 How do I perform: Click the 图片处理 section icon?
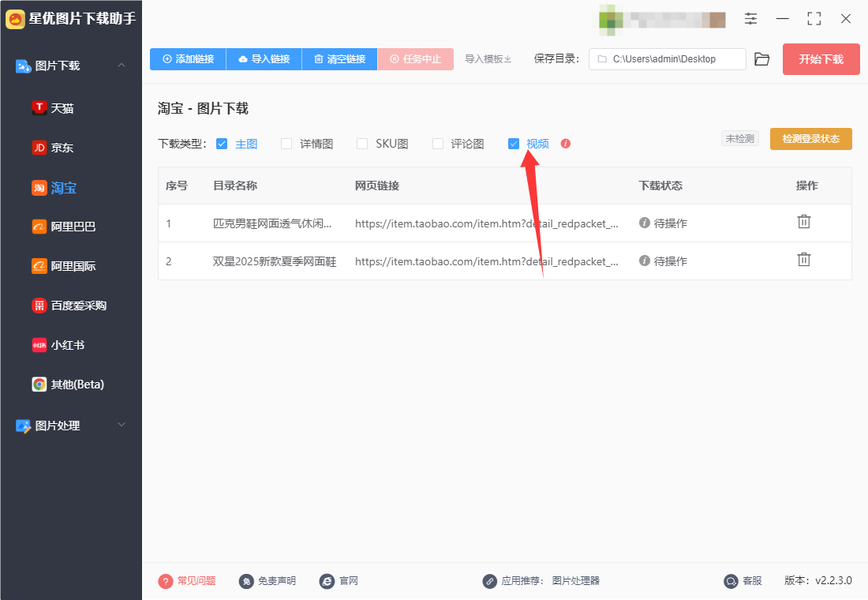coord(23,426)
